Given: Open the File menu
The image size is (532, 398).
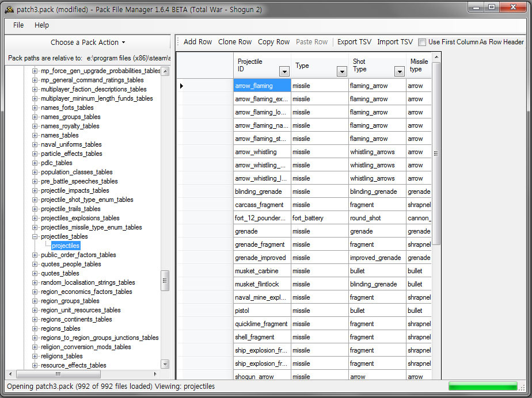Looking at the screenshot, I should [x=18, y=25].
